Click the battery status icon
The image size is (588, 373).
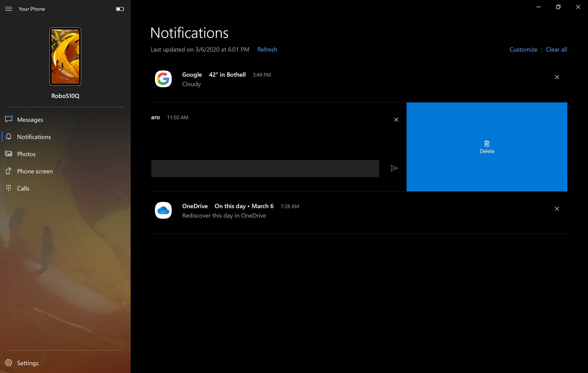120,9
